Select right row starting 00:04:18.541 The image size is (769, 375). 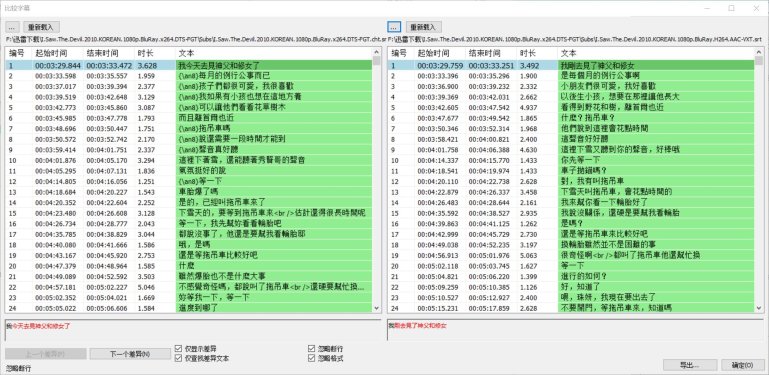(571, 171)
